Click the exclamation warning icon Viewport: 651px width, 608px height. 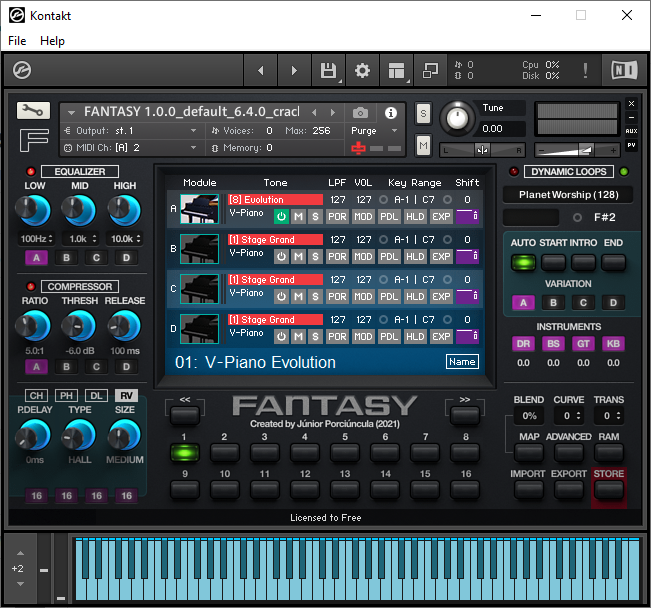tap(585, 71)
